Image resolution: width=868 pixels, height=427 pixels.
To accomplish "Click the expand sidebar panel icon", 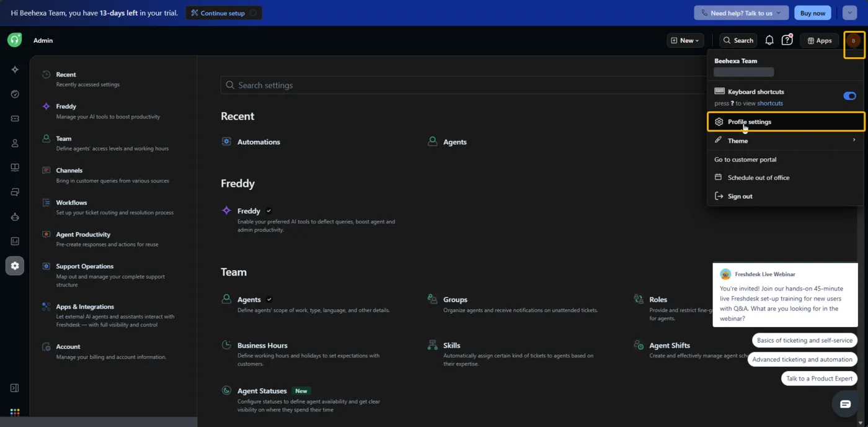I will point(15,388).
